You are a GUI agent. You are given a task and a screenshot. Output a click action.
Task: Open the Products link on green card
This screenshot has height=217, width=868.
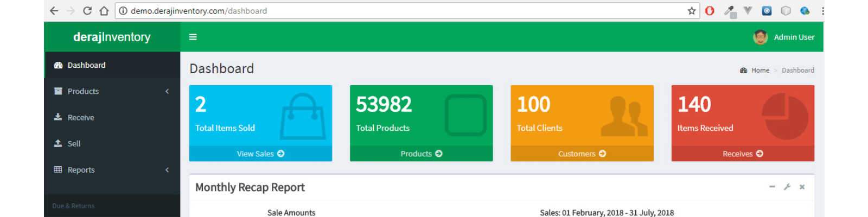pos(422,154)
